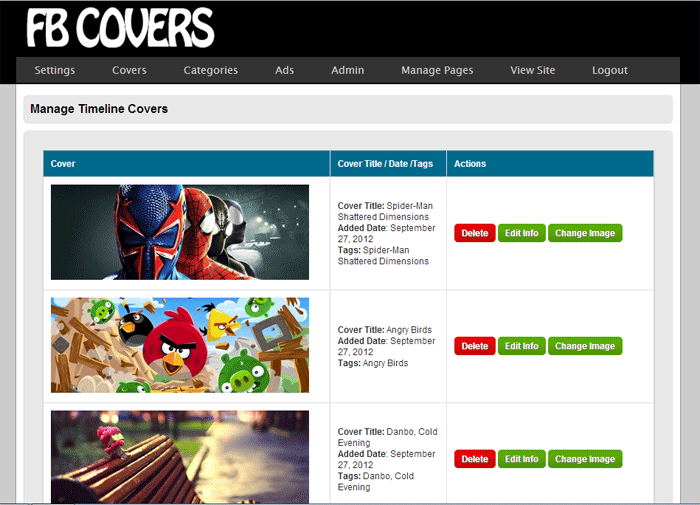The width and height of the screenshot is (700, 505).
Task: Click the Cover Title / Date /Tags header
Action: (388, 164)
